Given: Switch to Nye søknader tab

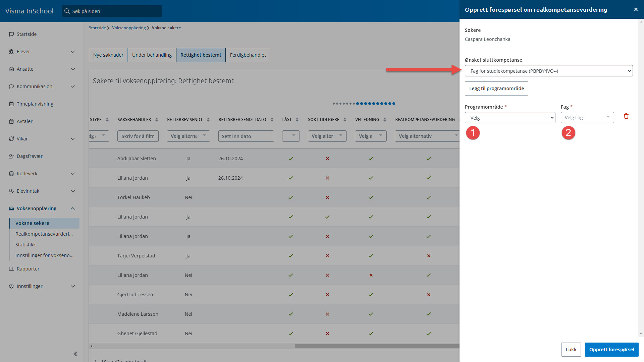Looking at the screenshot, I should click(x=108, y=55).
